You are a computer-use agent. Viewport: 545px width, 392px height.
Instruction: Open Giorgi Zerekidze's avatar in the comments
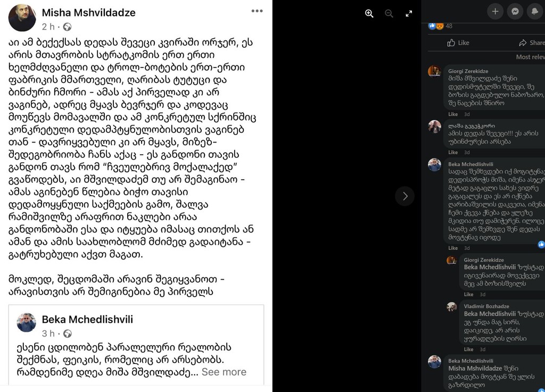point(434,71)
